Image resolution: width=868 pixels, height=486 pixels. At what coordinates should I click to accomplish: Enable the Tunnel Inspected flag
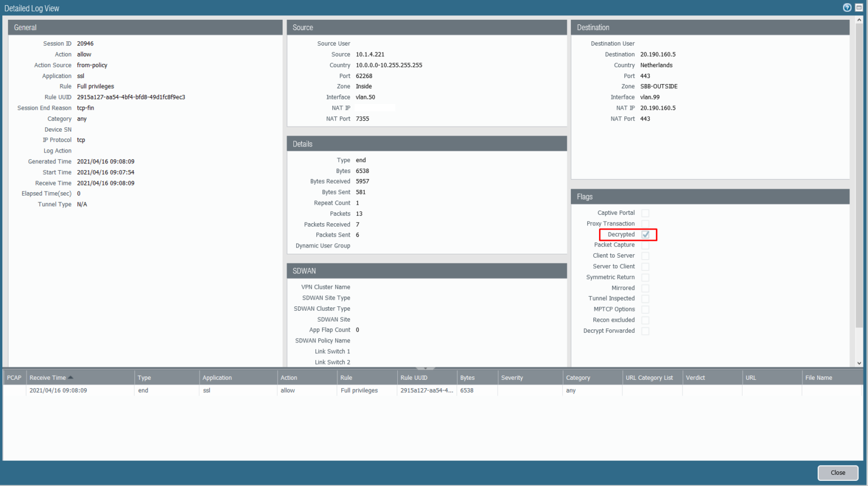pyautogui.click(x=645, y=298)
